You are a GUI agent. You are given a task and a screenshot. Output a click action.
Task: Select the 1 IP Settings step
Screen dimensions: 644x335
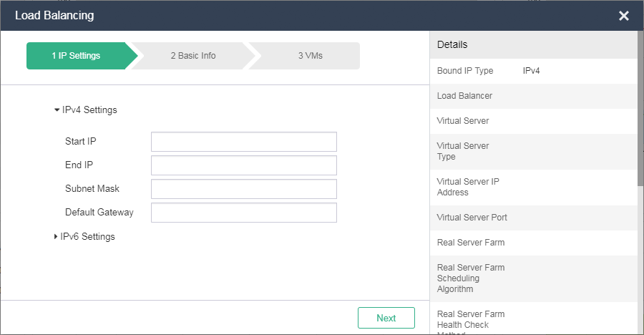click(x=77, y=56)
